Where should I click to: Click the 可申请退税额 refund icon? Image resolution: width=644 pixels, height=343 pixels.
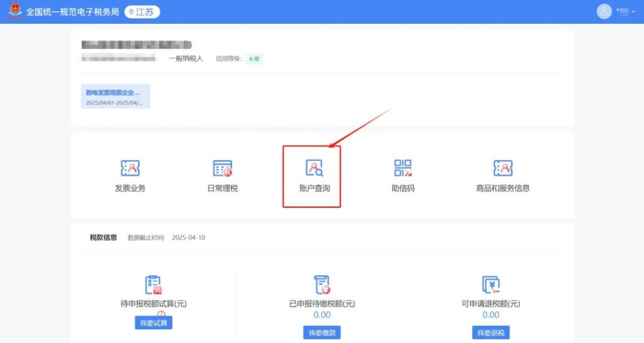point(491,285)
